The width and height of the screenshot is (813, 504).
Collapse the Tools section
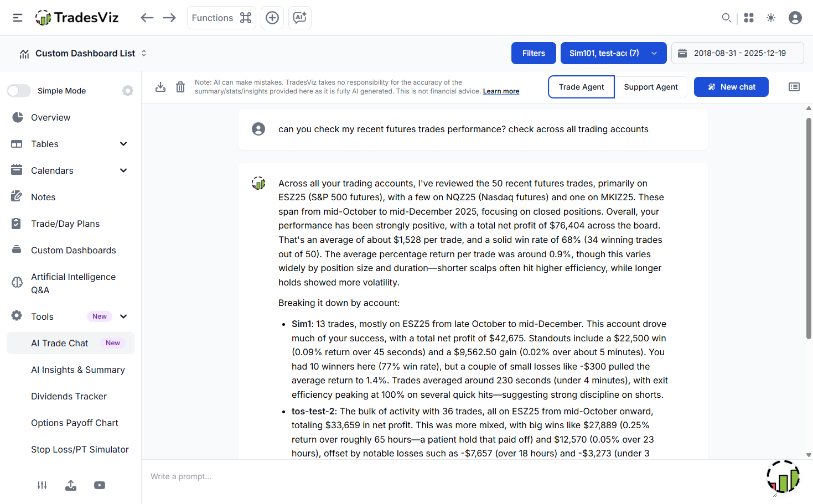pos(123,316)
